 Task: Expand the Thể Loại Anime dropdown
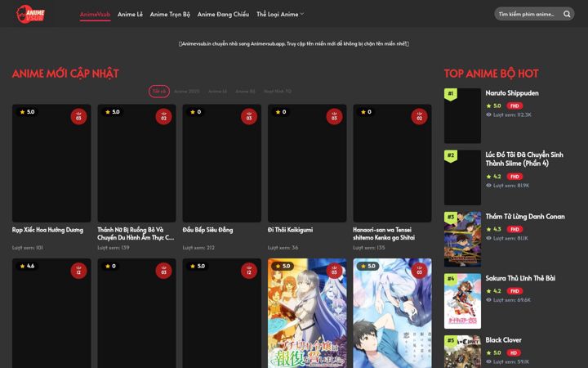tap(280, 14)
